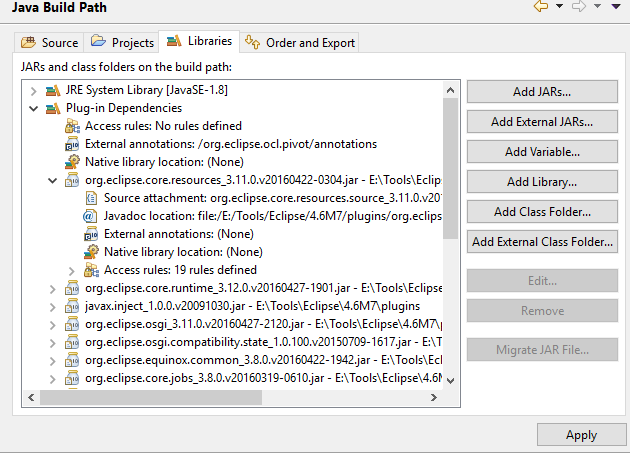Click the org.eclipse.equinox.common jar icon
The height and width of the screenshot is (453, 630).
coord(72,361)
